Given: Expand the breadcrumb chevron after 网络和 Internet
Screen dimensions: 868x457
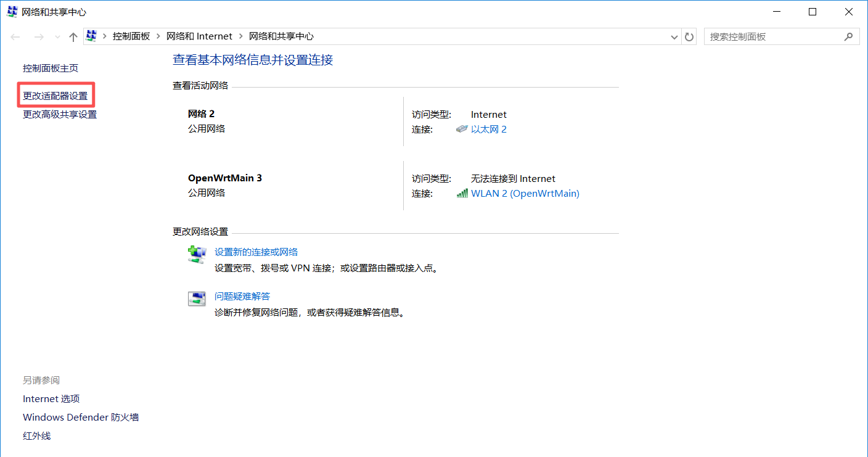Looking at the screenshot, I should click(240, 36).
